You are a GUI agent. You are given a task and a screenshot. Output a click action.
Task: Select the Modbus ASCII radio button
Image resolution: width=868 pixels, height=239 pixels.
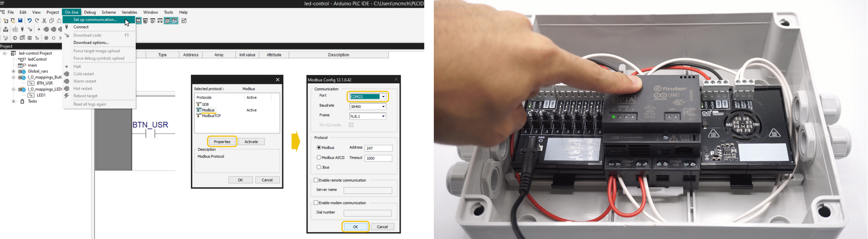coord(319,158)
